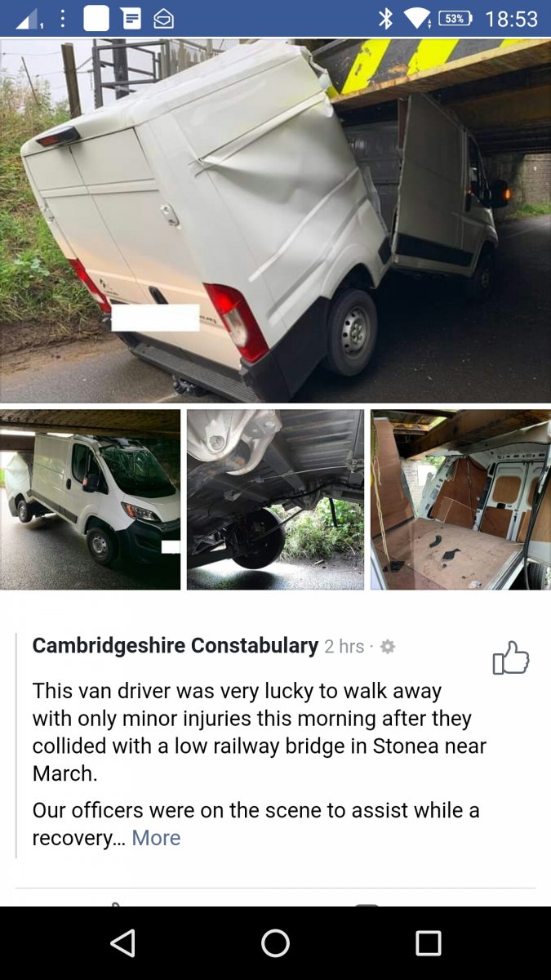This screenshot has width=551, height=980.
Task: Tap the Wi-Fi status bar icon
Action: [416, 18]
